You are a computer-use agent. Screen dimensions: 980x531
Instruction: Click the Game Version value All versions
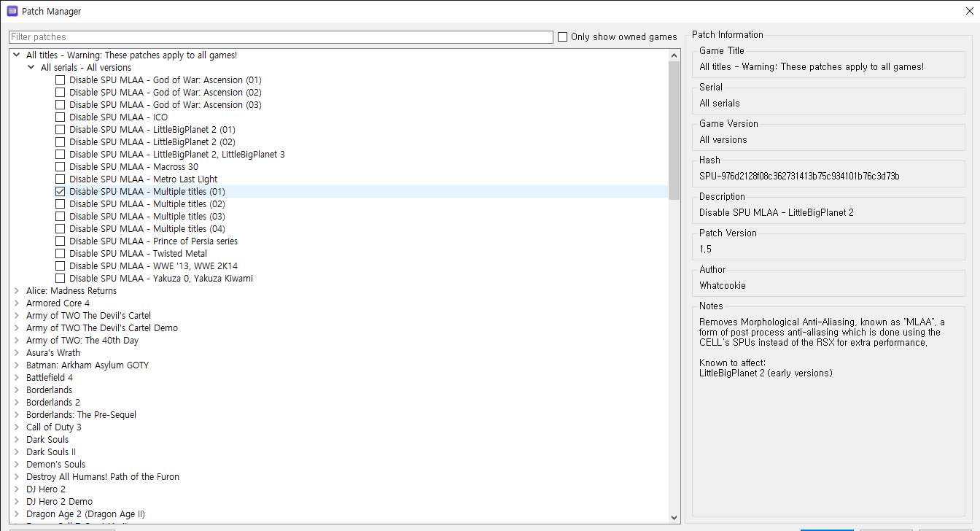pyautogui.click(x=723, y=139)
